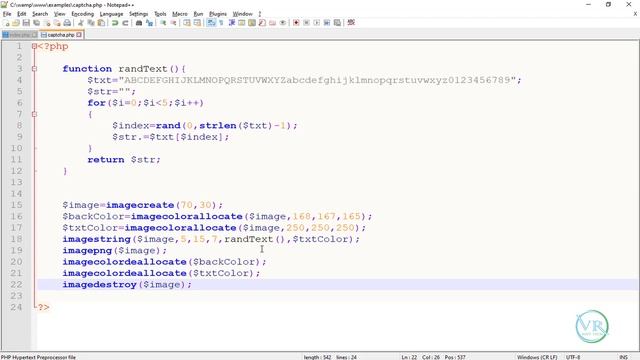Click the last toolbar plugin icon
The height and width of the screenshot is (360, 640).
click(351, 23)
